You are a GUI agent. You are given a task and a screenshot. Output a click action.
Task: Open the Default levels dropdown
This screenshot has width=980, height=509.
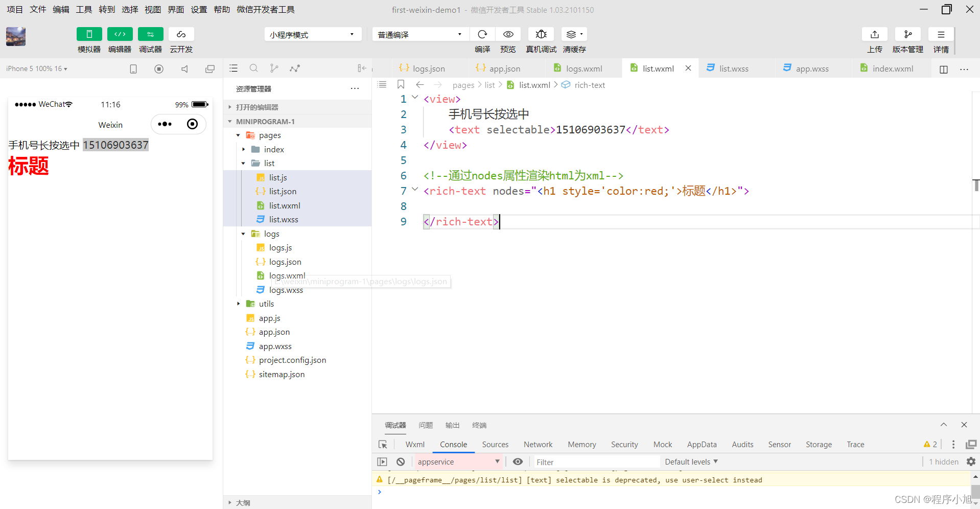[691, 461]
